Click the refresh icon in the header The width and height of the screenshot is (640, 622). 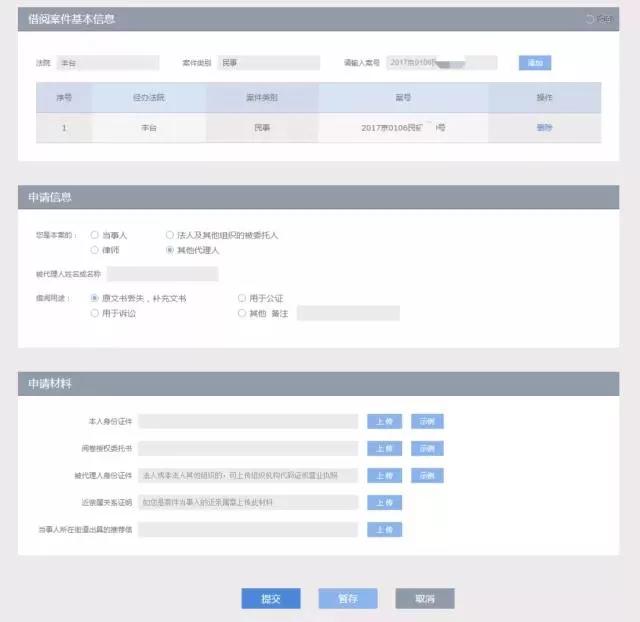[589, 19]
